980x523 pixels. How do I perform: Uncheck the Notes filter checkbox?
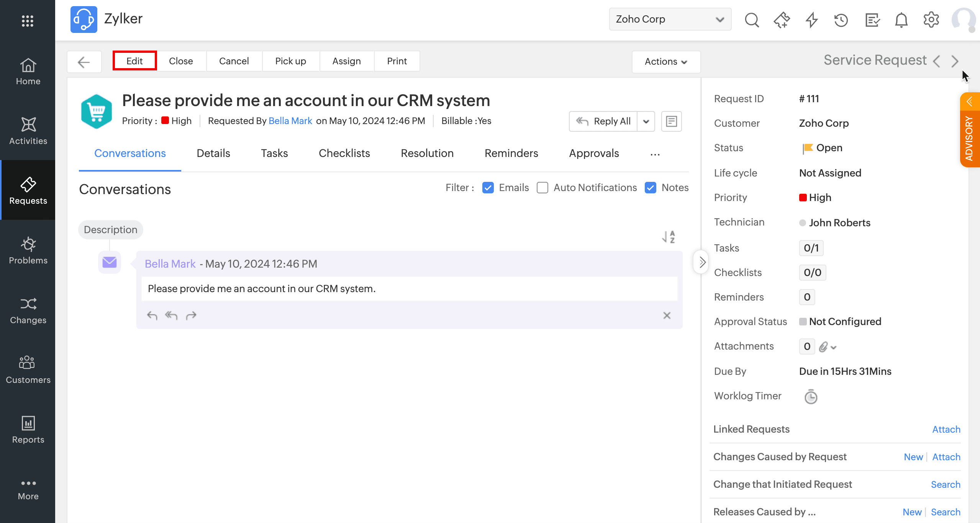[x=651, y=188]
